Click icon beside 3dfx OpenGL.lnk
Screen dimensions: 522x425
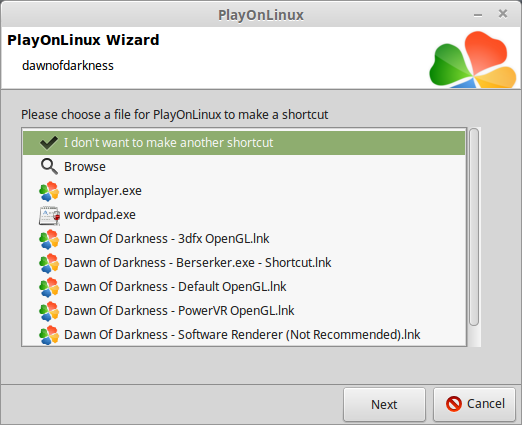click(49, 239)
